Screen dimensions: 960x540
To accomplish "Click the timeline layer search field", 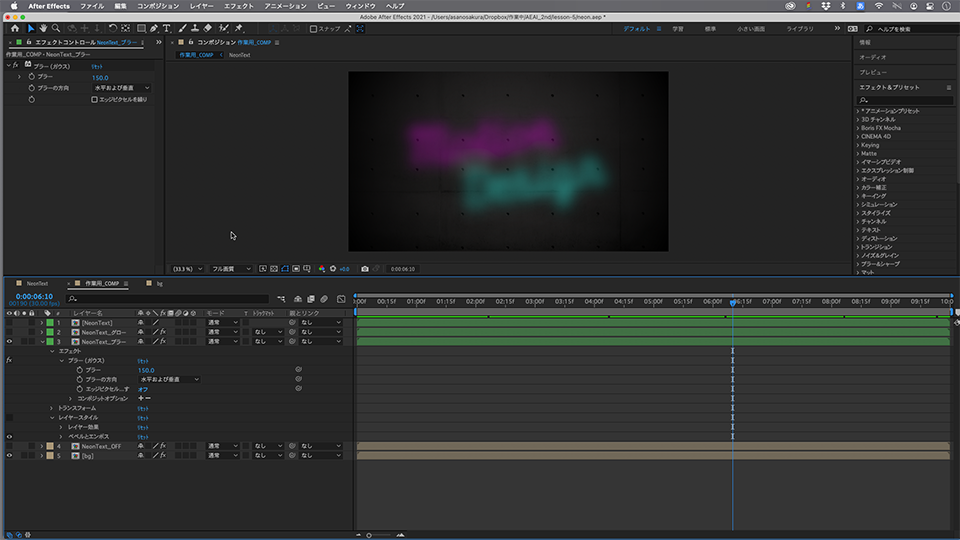I will click(167, 299).
